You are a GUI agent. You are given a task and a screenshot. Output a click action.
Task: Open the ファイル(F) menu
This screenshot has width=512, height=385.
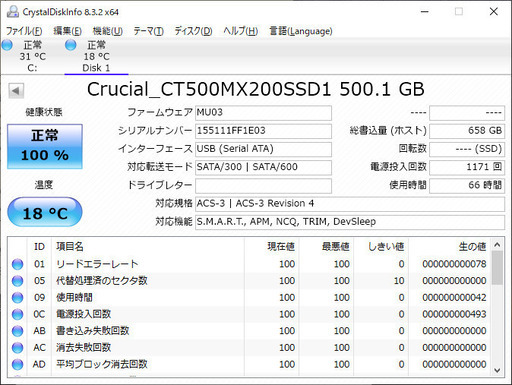tap(24, 31)
